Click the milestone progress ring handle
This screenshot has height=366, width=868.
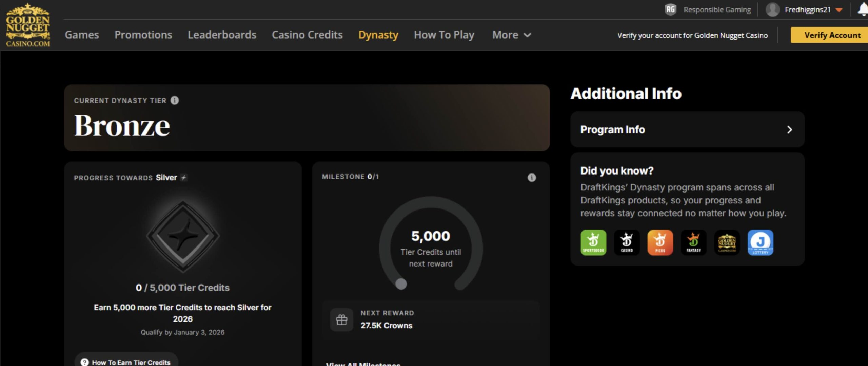(401, 284)
